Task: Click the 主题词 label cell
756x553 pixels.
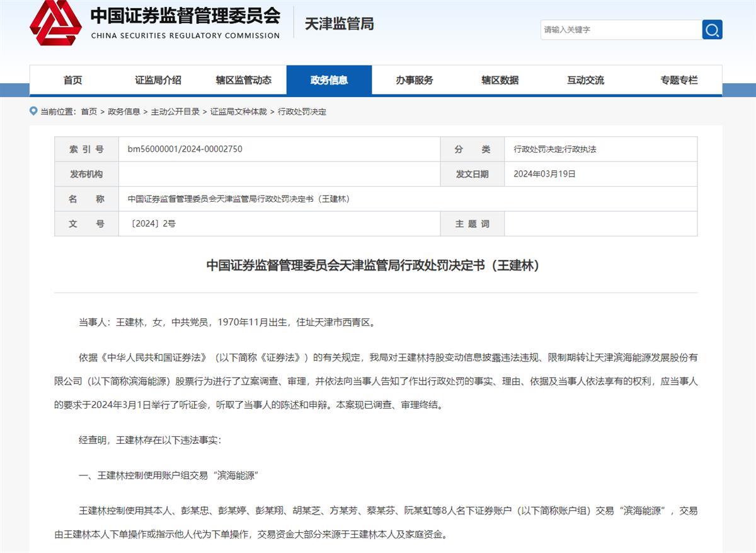Action: coord(472,223)
